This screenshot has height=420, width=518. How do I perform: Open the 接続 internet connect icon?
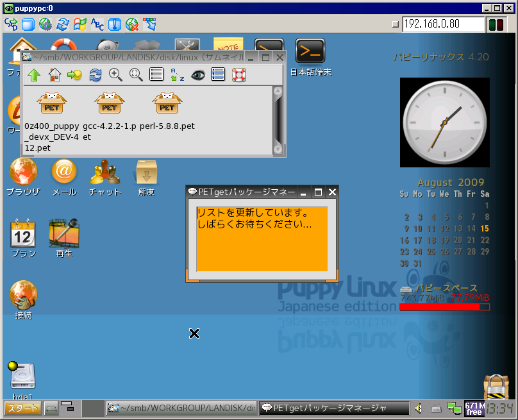(23, 300)
